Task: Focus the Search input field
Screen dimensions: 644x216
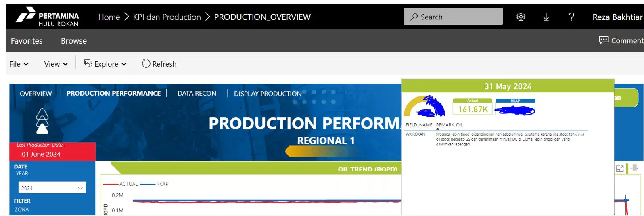Action: point(453,17)
